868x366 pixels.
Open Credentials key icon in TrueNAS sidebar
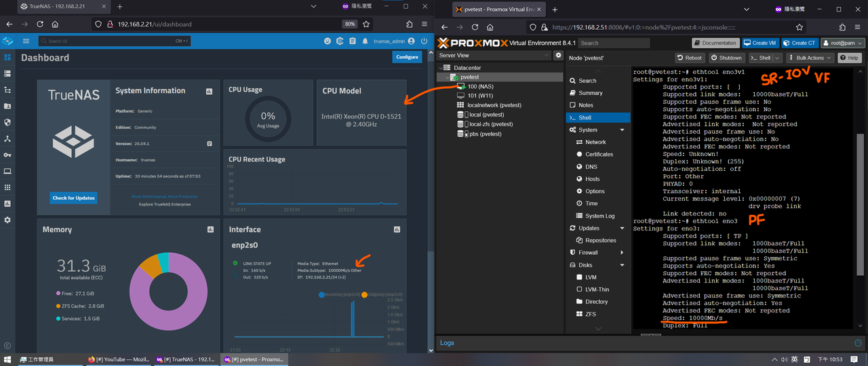[7, 155]
